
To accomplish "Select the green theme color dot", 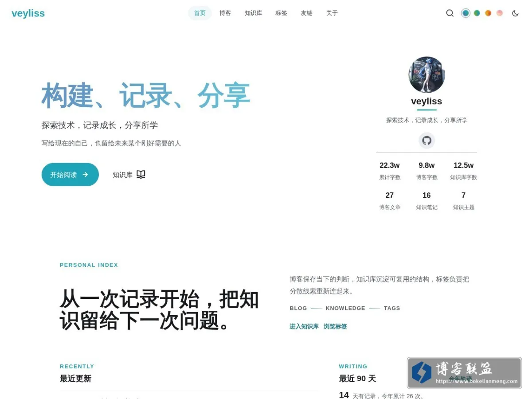I will click(477, 13).
